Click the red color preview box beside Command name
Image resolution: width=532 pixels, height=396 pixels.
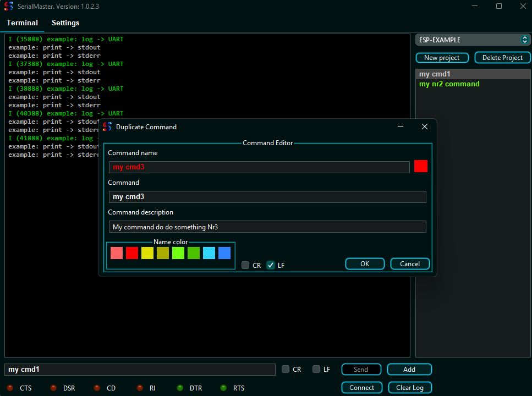tap(421, 167)
